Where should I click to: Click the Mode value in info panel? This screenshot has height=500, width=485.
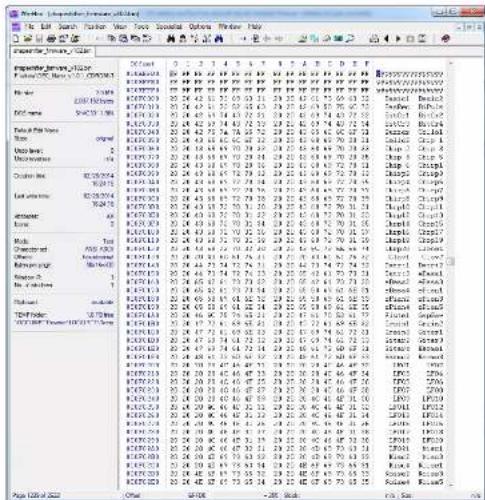point(108,241)
